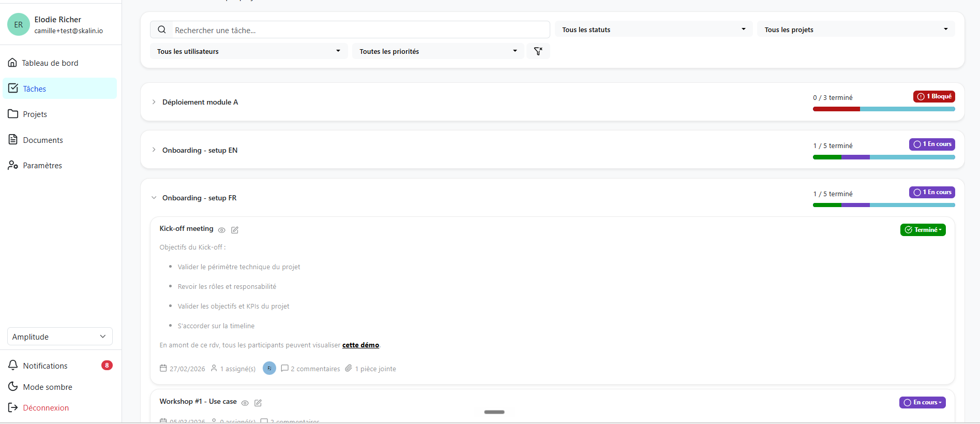Click the 27/02/2026 calendar icon
This screenshot has height=424, width=980.
coord(163,368)
